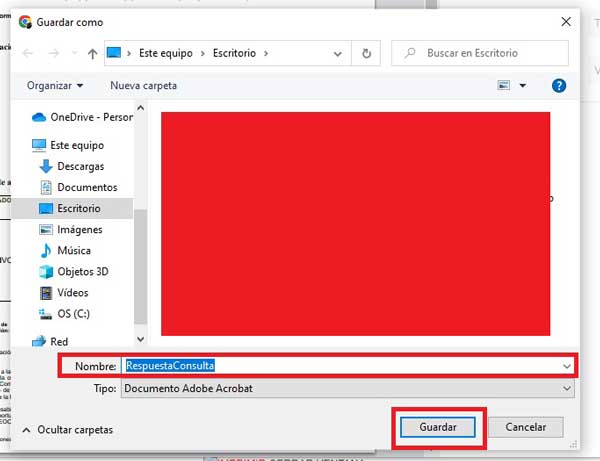
Task: Expand the view options dropdown arrow
Action: click(x=522, y=86)
